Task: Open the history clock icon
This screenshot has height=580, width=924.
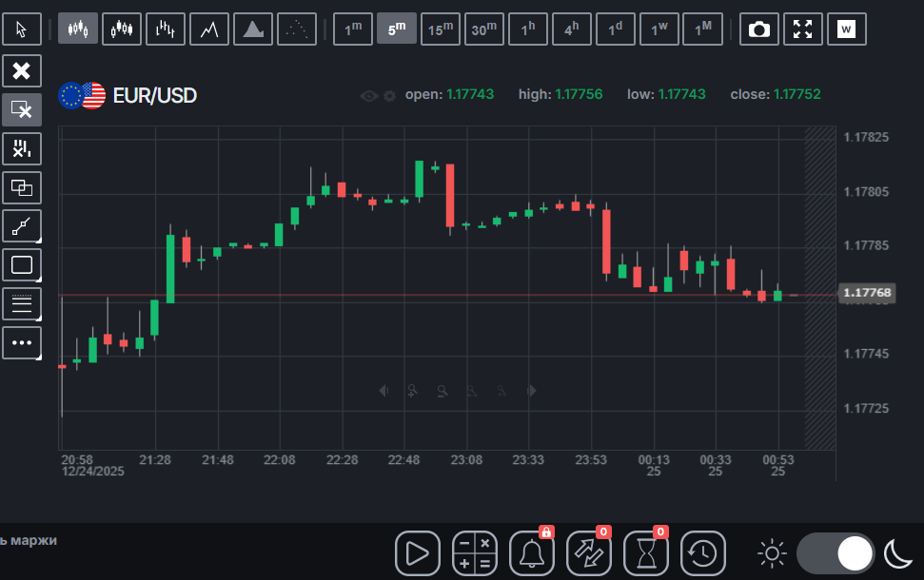Action: point(703,553)
